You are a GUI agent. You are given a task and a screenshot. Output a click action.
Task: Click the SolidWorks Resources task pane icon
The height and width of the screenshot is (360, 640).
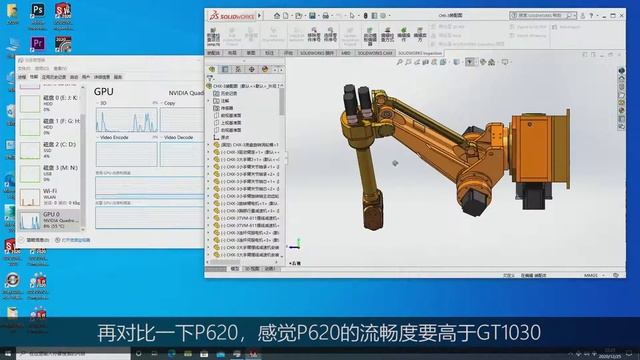pos(621,78)
